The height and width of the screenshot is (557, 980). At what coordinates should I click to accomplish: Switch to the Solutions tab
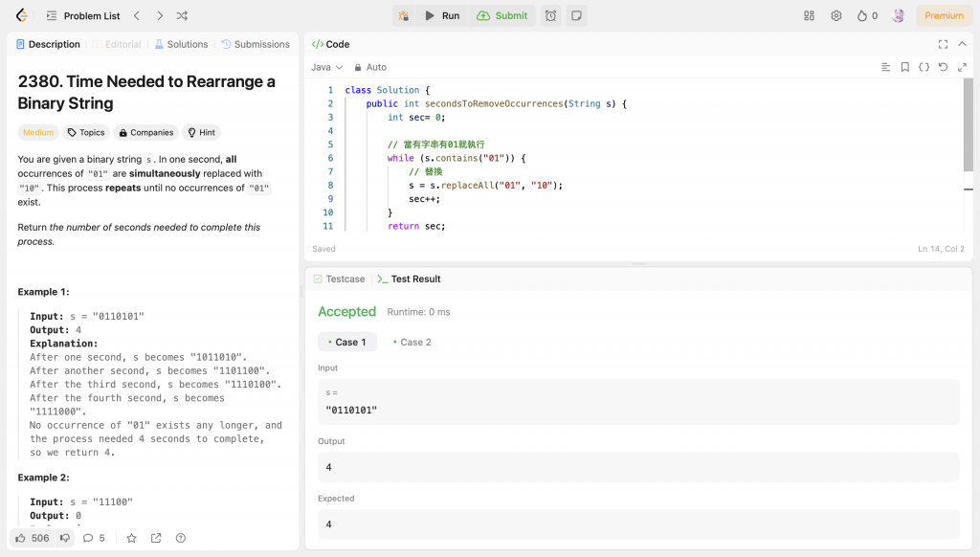181,44
